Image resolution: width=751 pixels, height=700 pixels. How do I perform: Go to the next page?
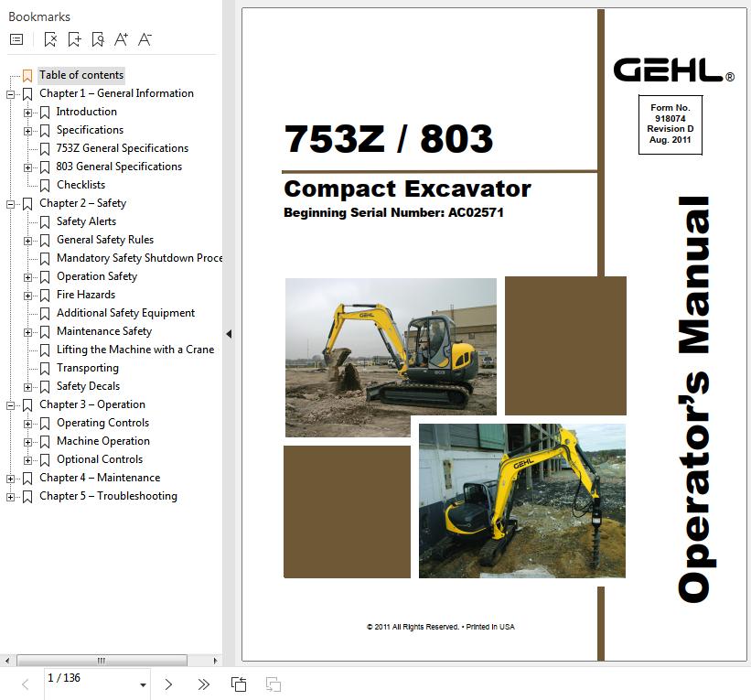(x=168, y=684)
